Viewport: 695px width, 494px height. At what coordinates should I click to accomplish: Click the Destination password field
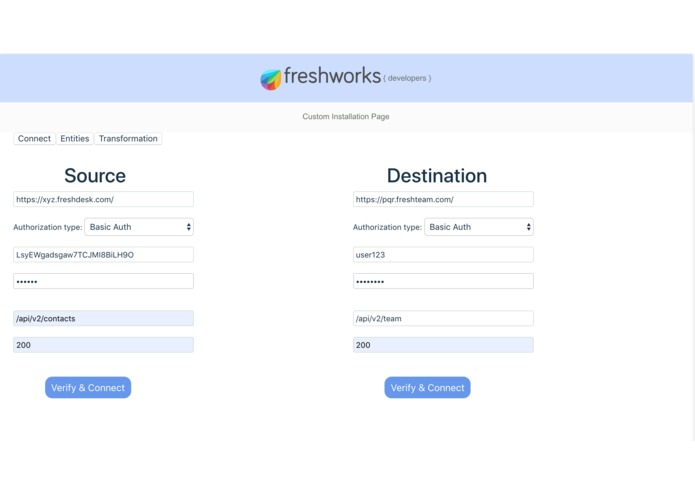click(x=443, y=281)
